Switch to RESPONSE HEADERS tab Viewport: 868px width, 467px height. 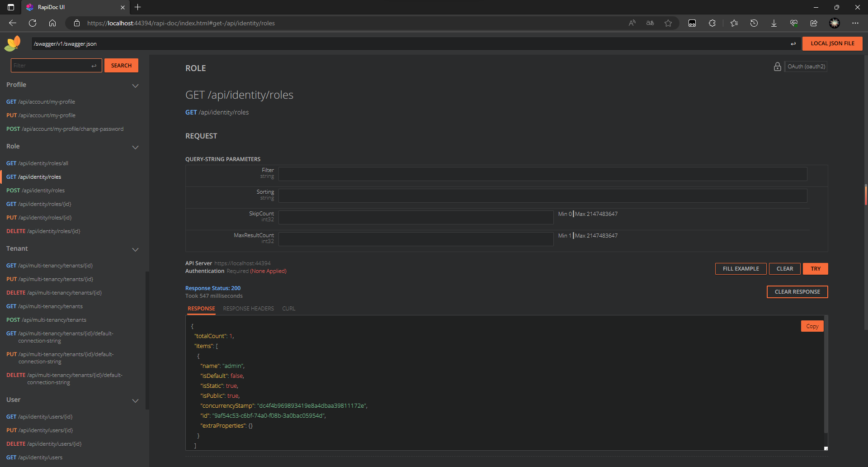point(248,309)
